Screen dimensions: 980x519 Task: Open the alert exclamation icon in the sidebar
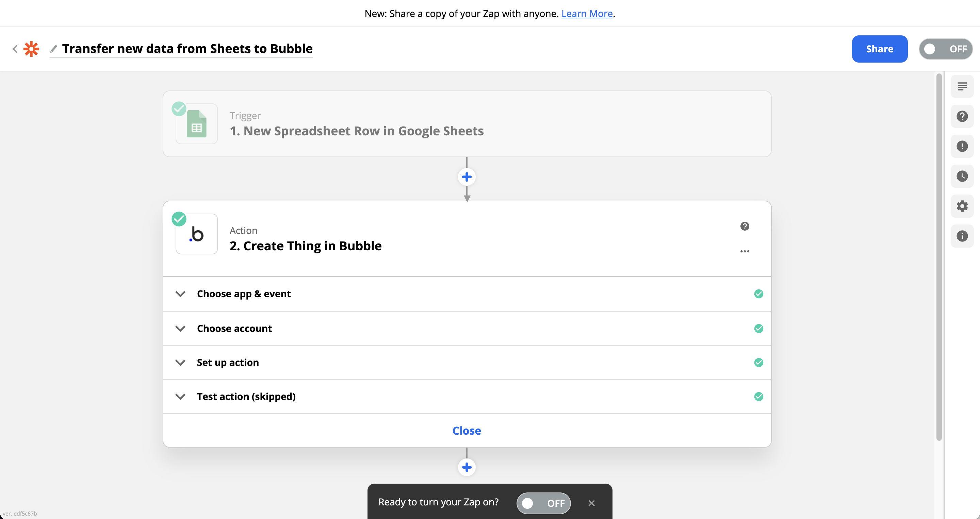pos(962,146)
